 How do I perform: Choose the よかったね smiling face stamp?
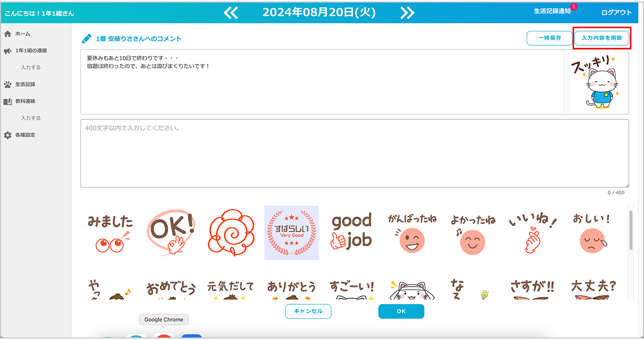pyautogui.click(x=472, y=233)
